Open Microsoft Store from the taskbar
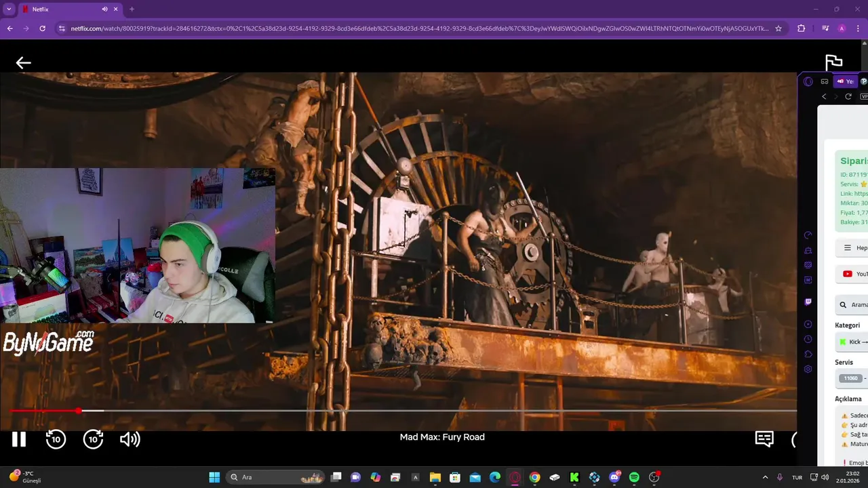 pos(455,477)
